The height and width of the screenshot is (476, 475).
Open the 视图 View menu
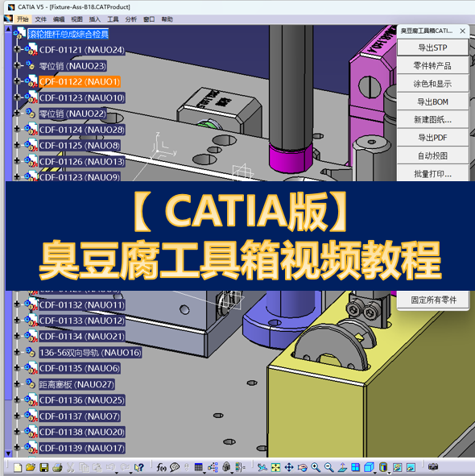pos(76,19)
